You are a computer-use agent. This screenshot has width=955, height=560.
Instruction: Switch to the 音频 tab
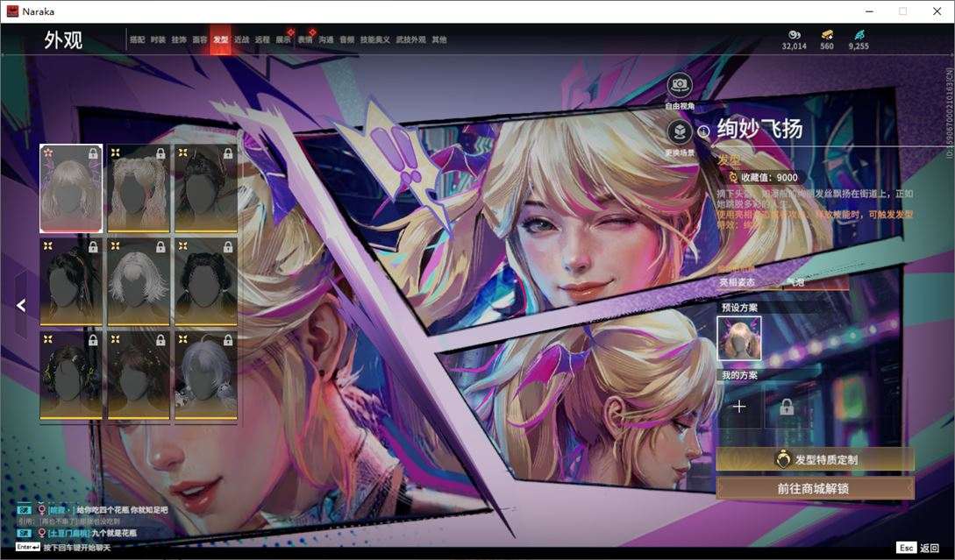[346, 39]
